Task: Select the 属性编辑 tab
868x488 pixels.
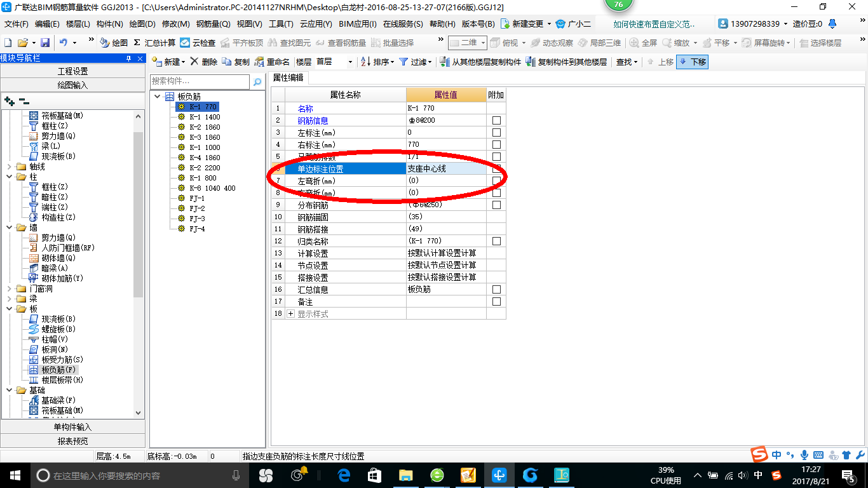Action: pyautogui.click(x=288, y=78)
